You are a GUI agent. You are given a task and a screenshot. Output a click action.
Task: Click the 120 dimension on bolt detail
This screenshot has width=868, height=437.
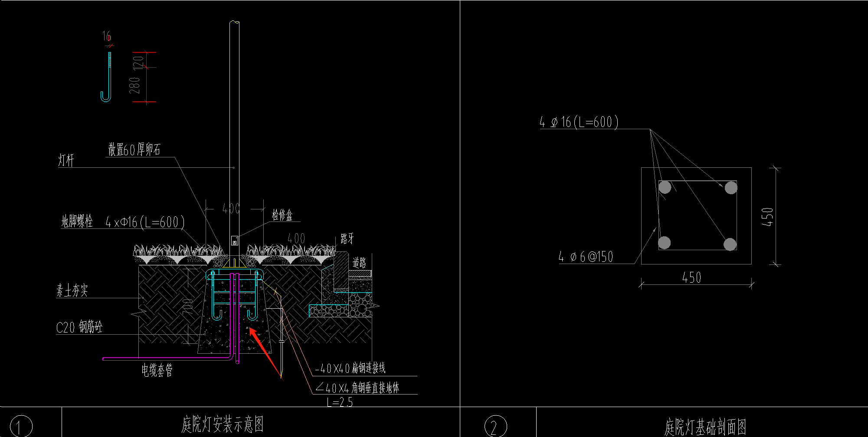pyautogui.click(x=138, y=62)
